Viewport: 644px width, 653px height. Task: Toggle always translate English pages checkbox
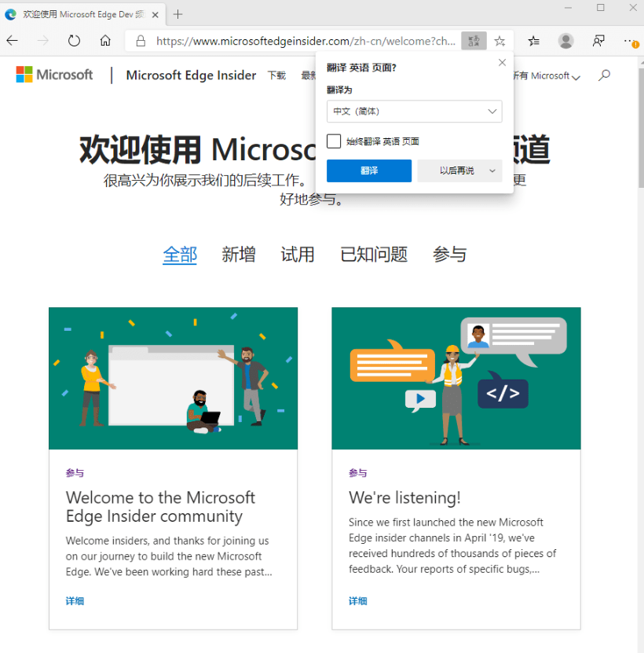334,141
